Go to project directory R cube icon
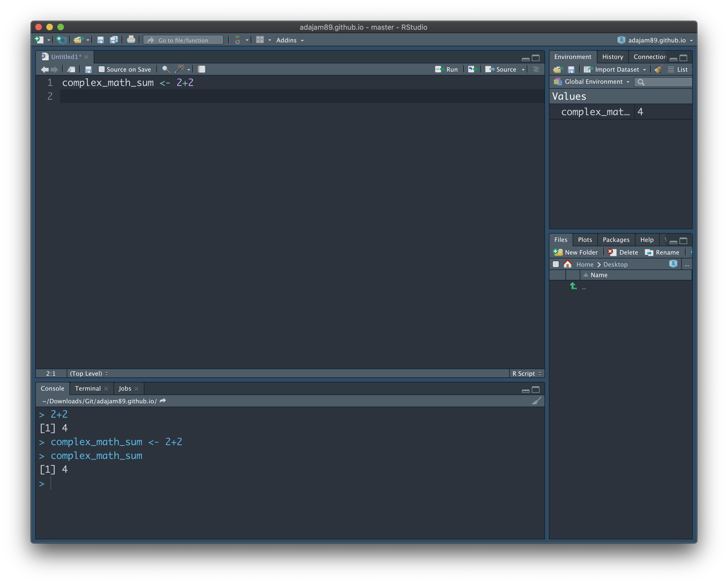728x584 pixels. pyautogui.click(x=673, y=264)
